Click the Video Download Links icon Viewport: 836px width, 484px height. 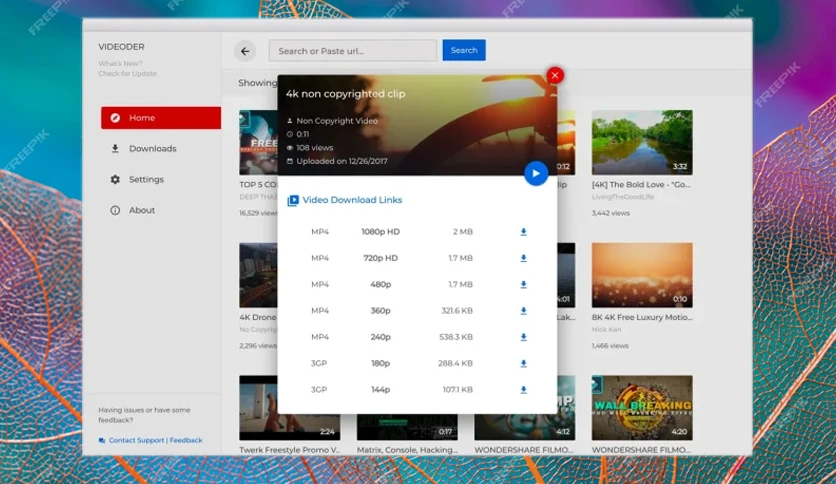tap(293, 200)
